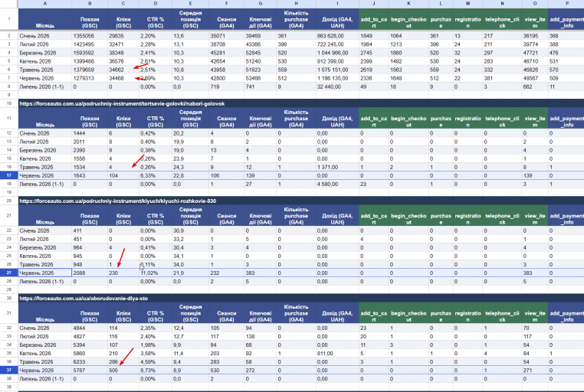Click cell with position value 24,3
Viewport: 584px width, 392px height.
point(190,167)
